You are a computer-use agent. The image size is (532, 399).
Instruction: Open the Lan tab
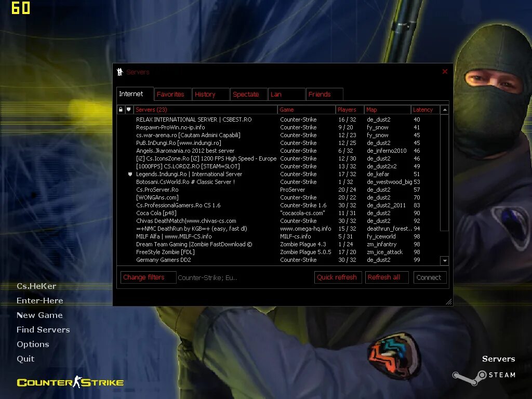(287, 95)
